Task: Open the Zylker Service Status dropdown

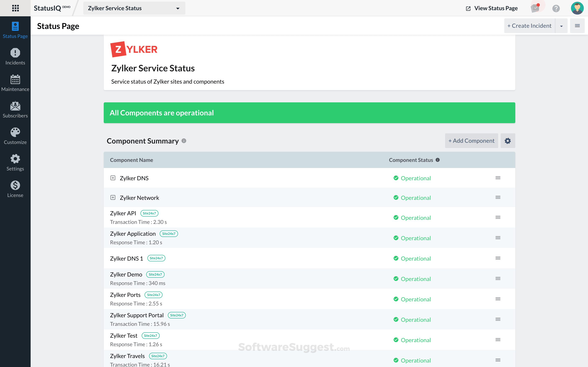Action: [134, 8]
